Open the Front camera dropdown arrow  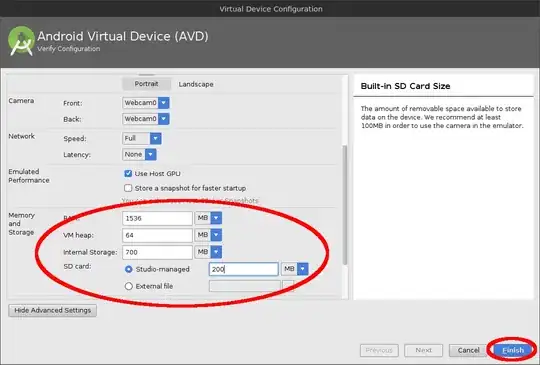tap(164, 103)
